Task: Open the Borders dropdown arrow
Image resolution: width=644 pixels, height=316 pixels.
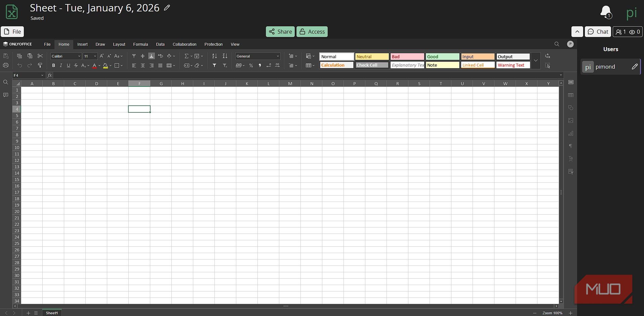Action: 122,65
